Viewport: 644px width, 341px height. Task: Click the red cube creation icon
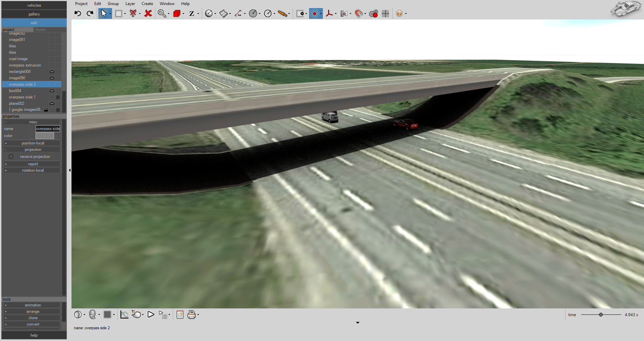(177, 13)
